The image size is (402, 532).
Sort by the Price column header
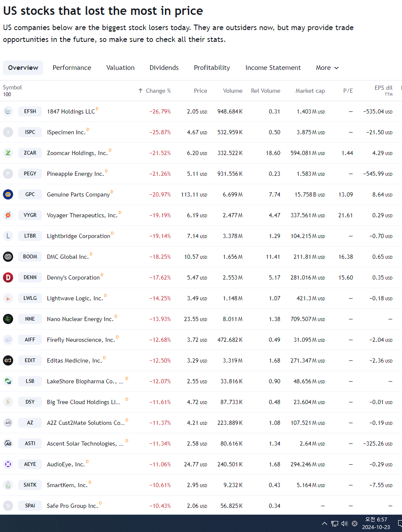point(201,91)
